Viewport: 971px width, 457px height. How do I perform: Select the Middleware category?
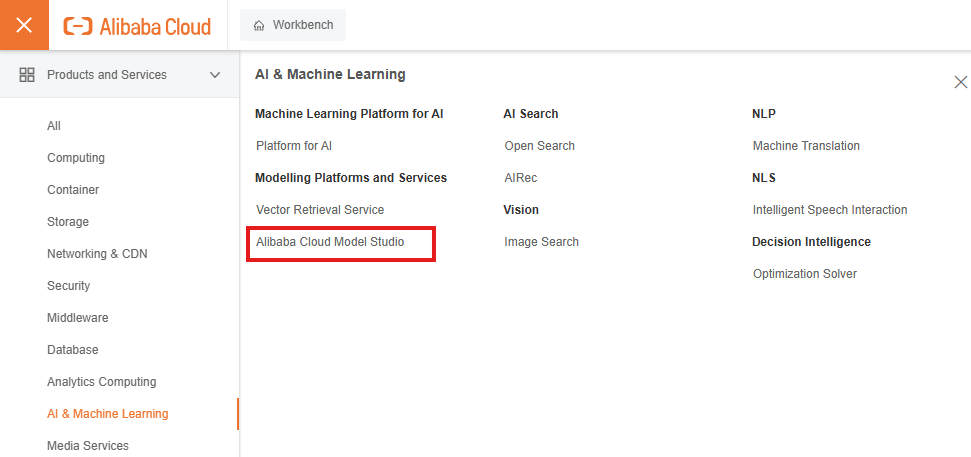click(x=77, y=318)
